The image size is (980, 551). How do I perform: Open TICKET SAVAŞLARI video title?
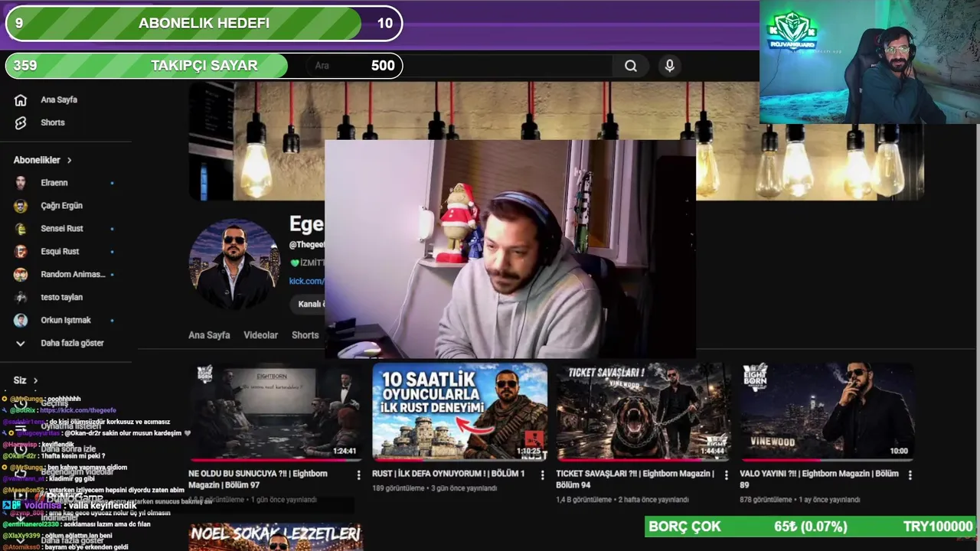[x=635, y=479]
